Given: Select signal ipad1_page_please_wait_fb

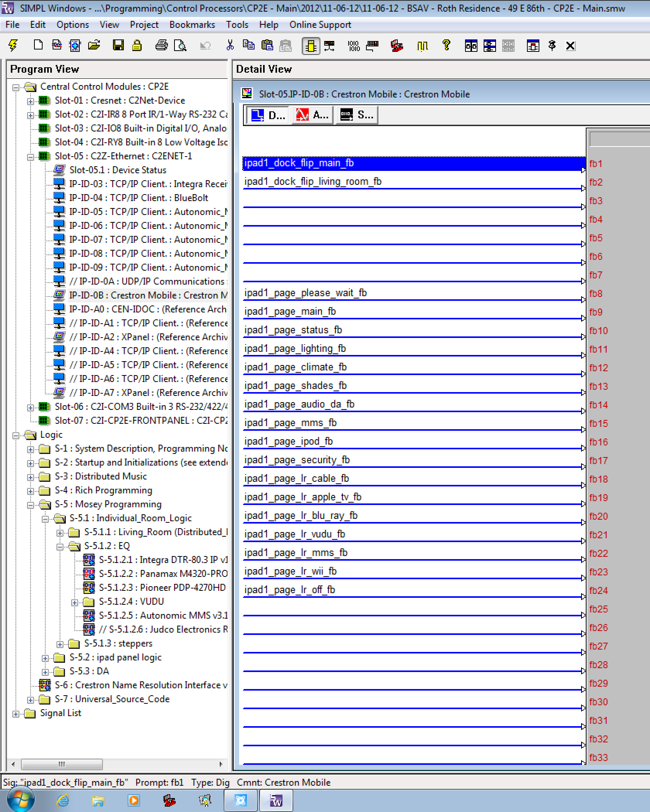Looking at the screenshot, I should [x=305, y=293].
